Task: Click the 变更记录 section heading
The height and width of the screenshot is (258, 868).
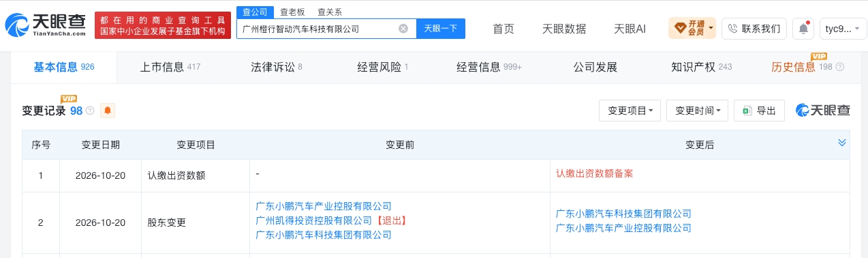Action: point(44,111)
